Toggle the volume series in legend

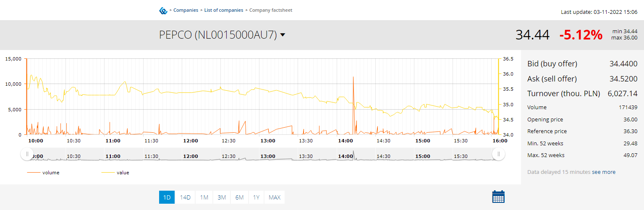tap(43, 173)
